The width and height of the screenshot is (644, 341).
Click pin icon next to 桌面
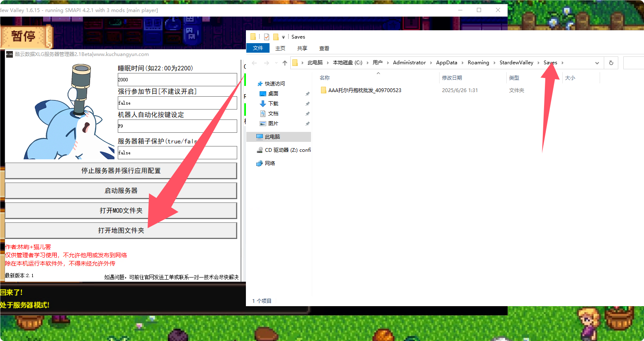pyautogui.click(x=308, y=94)
